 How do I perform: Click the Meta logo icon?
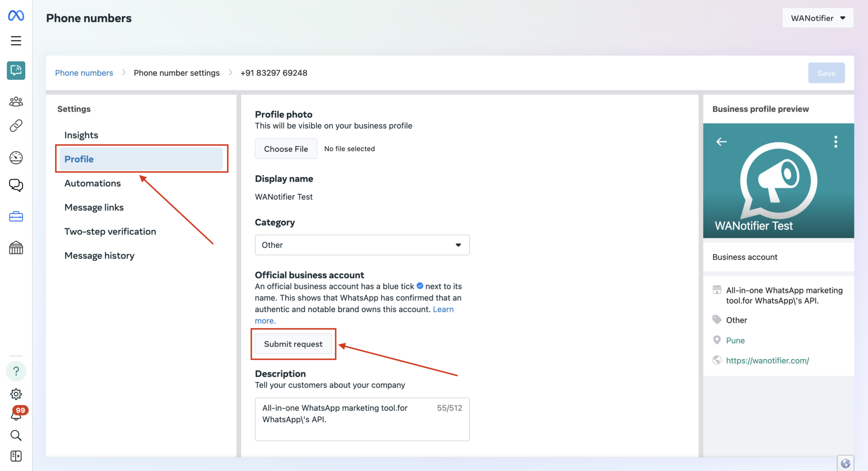(16, 15)
